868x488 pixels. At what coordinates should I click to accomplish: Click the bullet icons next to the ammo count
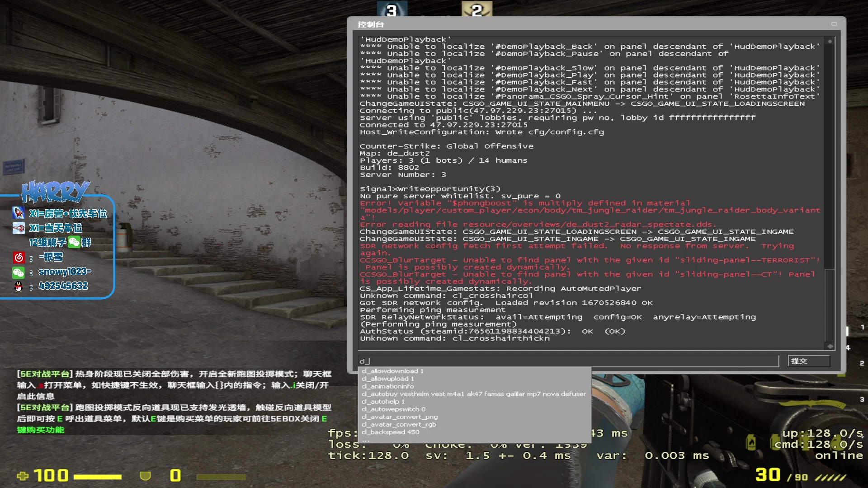click(831, 477)
